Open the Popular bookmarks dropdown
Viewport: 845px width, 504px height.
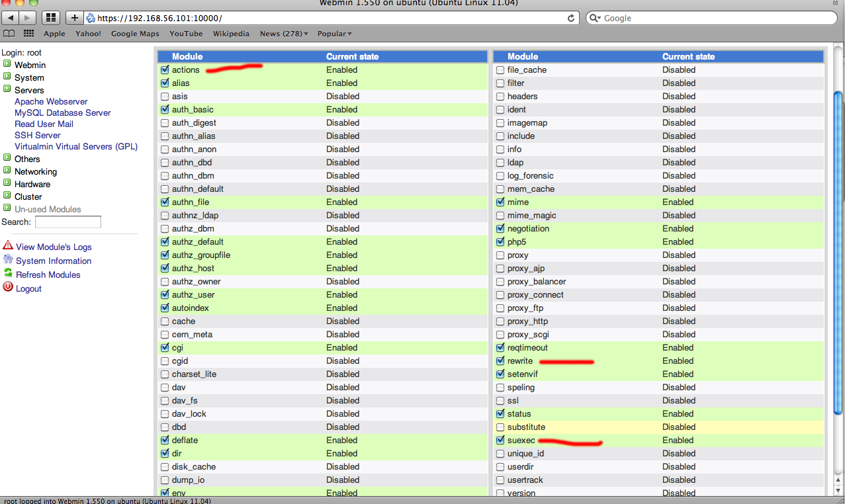[x=334, y=34]
